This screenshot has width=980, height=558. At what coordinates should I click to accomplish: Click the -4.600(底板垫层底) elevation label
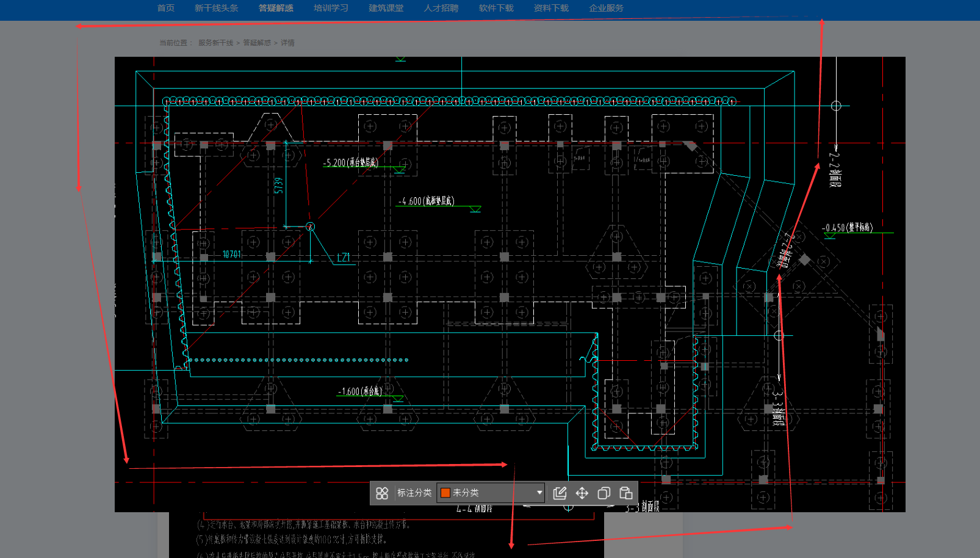(427, 201)
